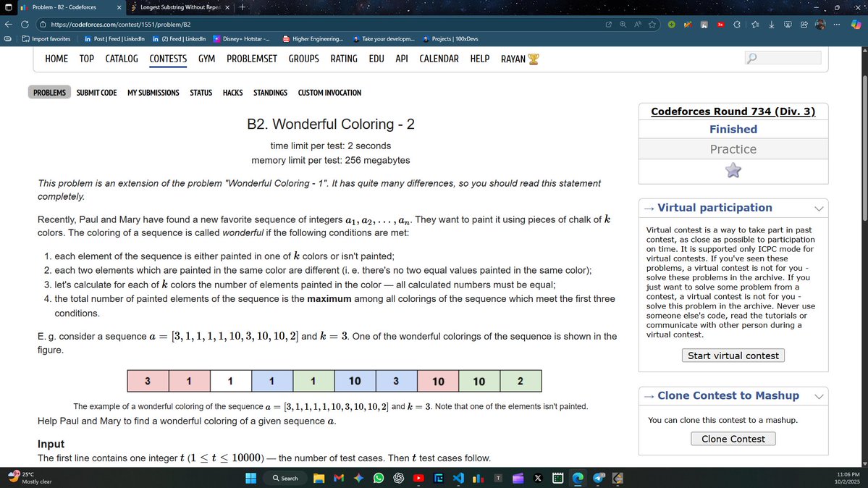Open ChatGPT from the taskbar

pos(399,478)
